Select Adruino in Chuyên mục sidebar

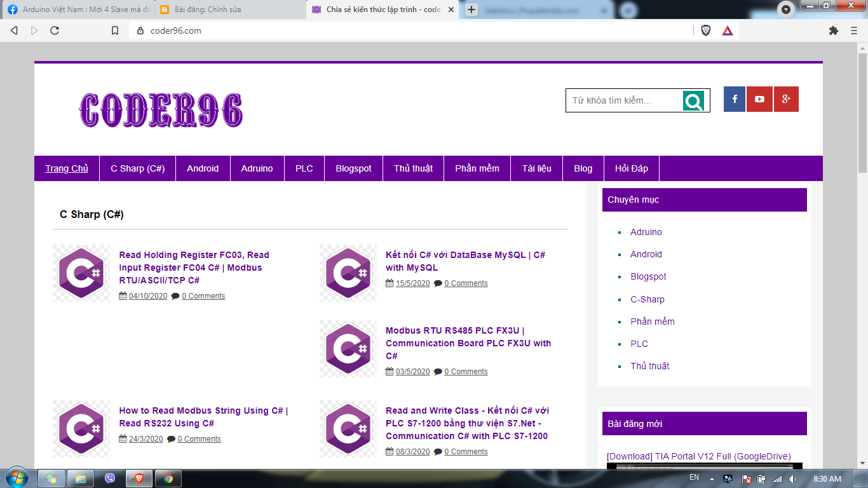646,232
